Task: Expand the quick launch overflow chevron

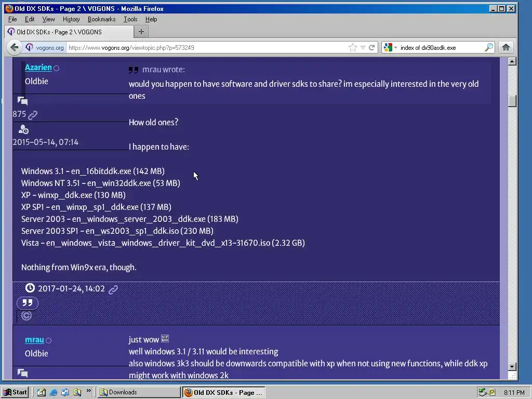Action: click(88, 391)
